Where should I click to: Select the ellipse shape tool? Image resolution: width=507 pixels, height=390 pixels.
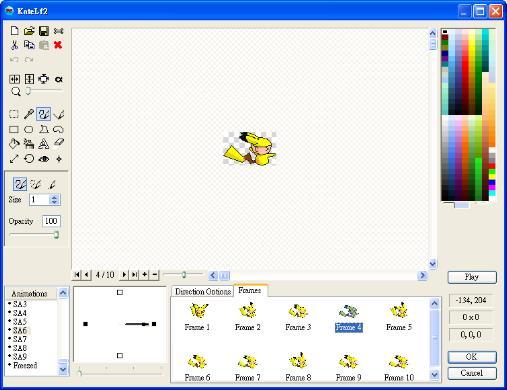[x=29, y=129]
